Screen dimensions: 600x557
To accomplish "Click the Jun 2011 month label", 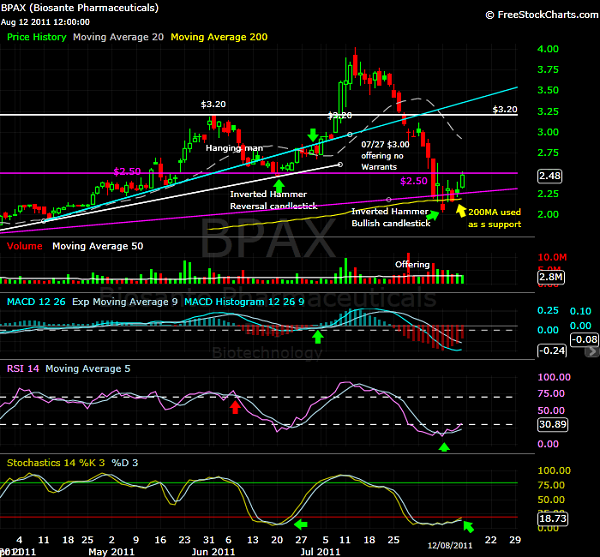I will (213, 552).
